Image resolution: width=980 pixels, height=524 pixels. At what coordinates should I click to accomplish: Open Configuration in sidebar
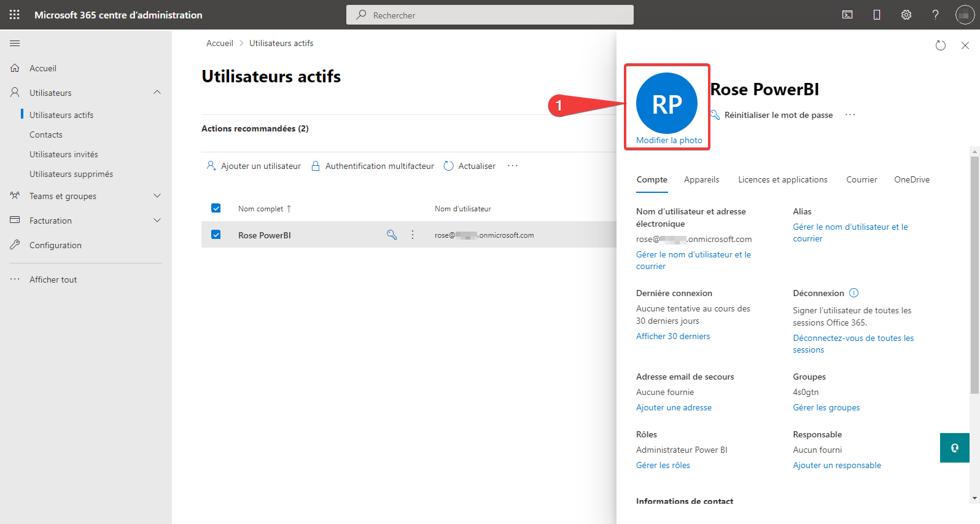tap(55, 245)
